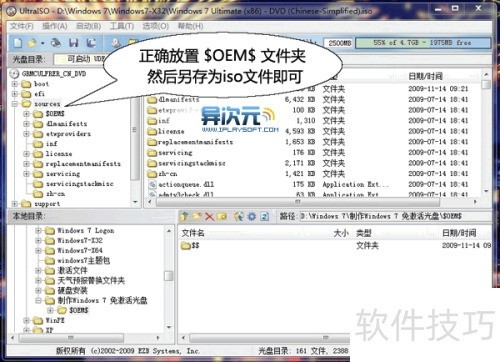Click the 55% of 4.7GB capacity bar
Screen dimensions: 500x362
pyautogui.click(x=423, y=43)
